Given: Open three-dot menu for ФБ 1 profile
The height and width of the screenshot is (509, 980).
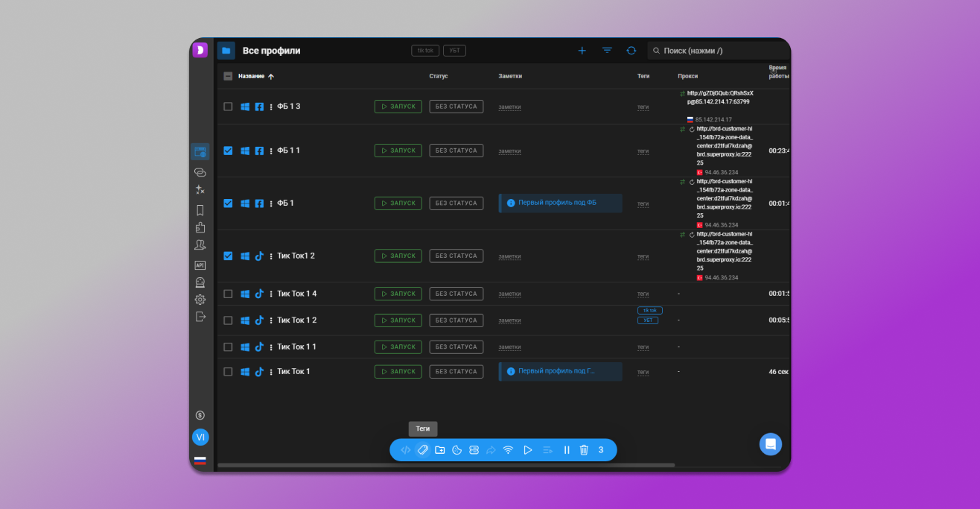Looking at the screenshot, I should [271, 203].
